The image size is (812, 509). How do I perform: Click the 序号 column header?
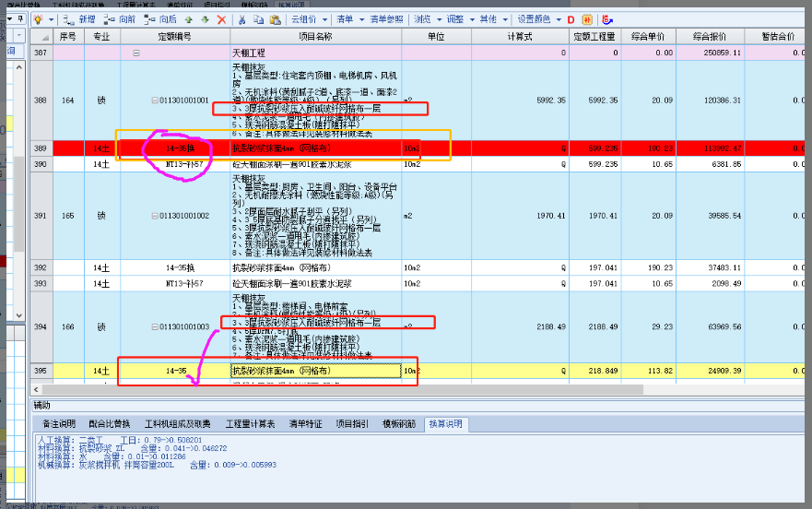click(68, 36)
